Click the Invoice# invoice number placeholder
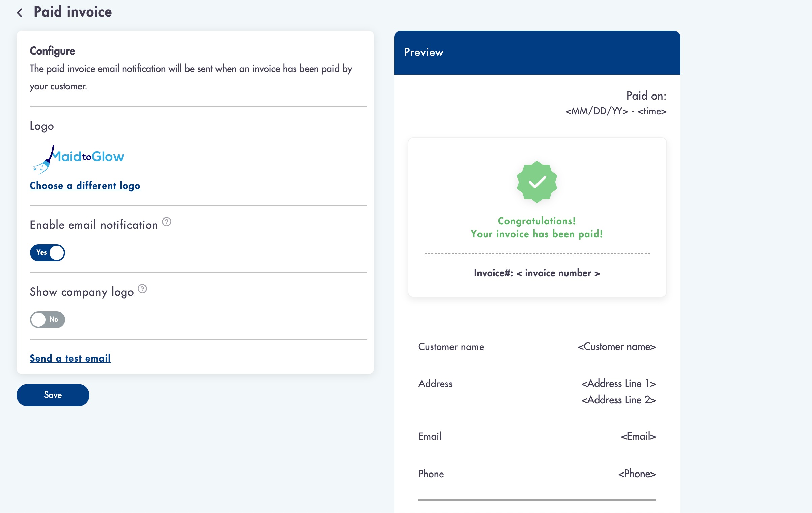The width and height of the screenshot is (812, 513). pos(537,273)
